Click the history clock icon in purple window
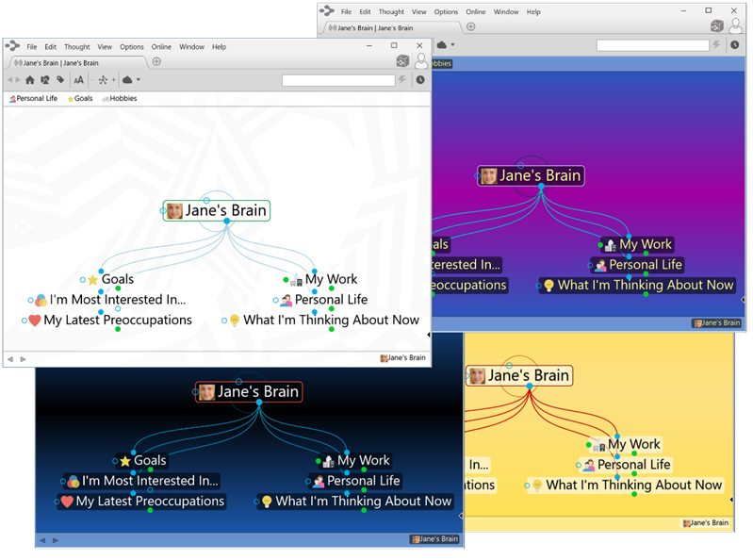The image size is (753, 560). click(734, 44)
